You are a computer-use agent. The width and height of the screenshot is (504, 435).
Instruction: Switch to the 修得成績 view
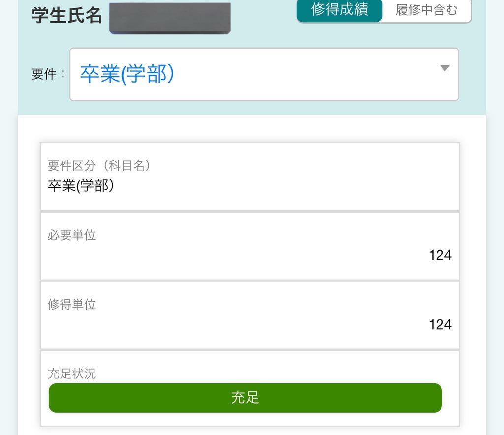[339, 10]
